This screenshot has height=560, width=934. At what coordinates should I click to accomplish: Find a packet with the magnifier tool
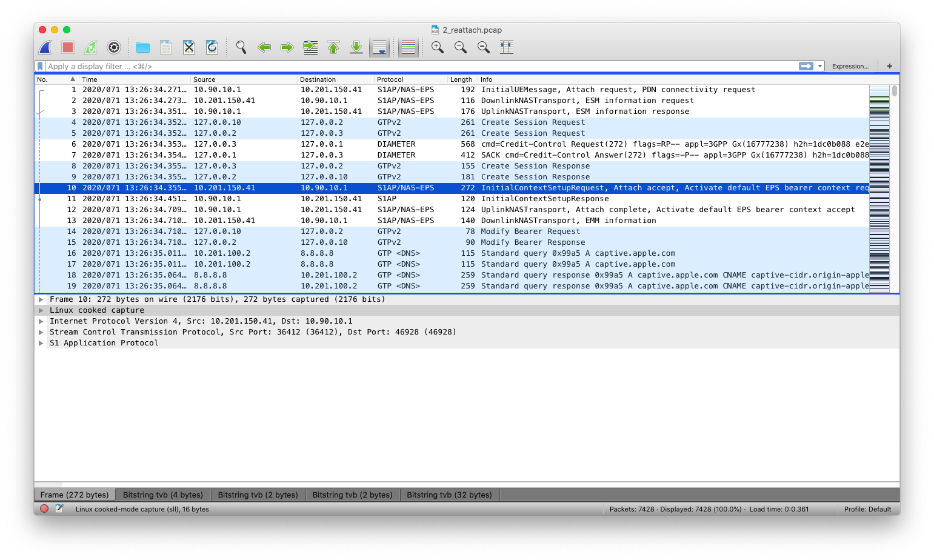241,47
